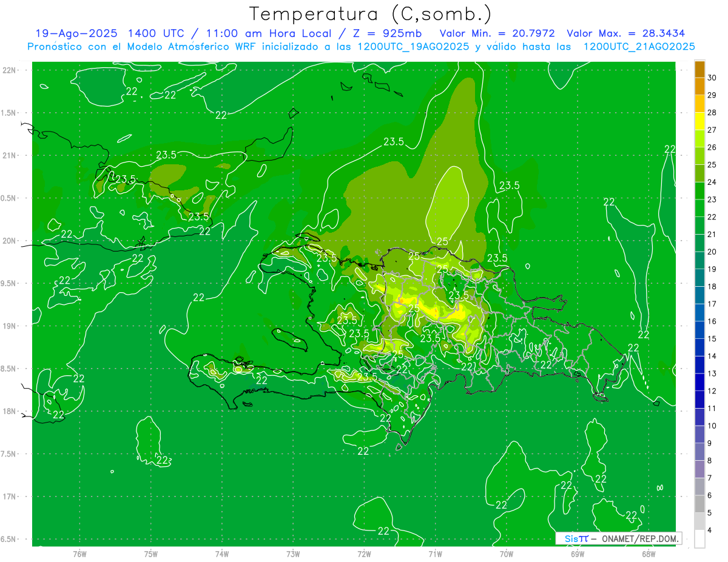The width and height of the screenshot is (728, 562).
Task: Pick the teal legend band between 18 and 19
Action: [699, 278]
